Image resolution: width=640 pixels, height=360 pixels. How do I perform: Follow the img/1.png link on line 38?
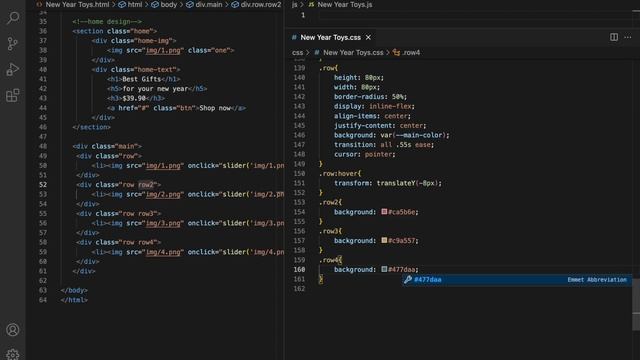coord(163,50)
